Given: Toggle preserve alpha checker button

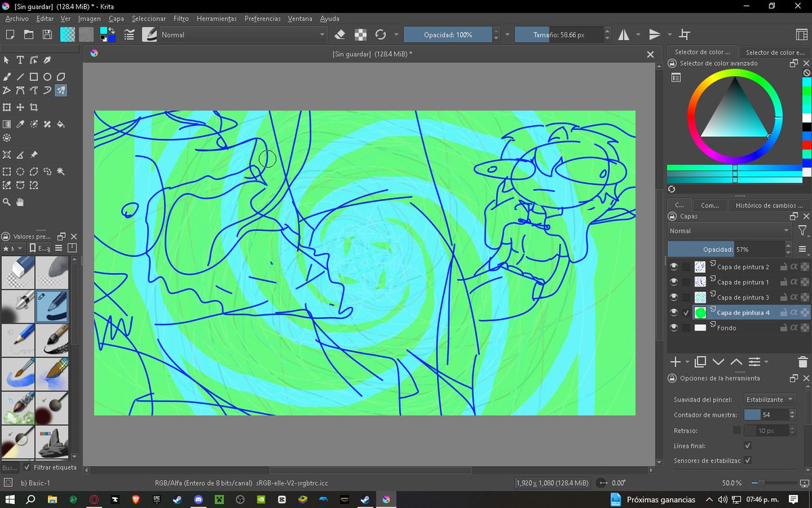Looking at the screenshot, I should 361,35.
